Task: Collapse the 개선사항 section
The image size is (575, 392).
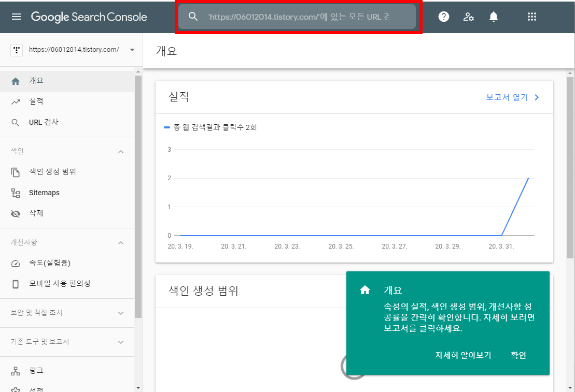Action: (121, 243)
